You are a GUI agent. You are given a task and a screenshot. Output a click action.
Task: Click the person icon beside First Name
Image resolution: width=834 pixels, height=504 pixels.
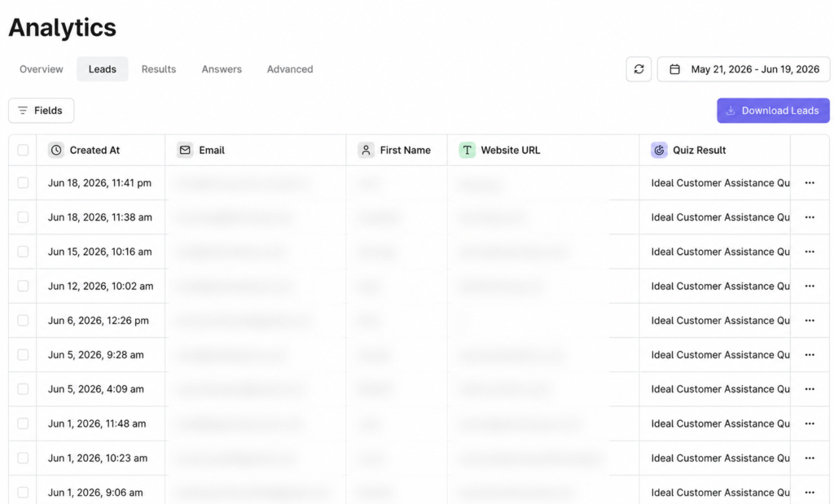click(366, 151)
